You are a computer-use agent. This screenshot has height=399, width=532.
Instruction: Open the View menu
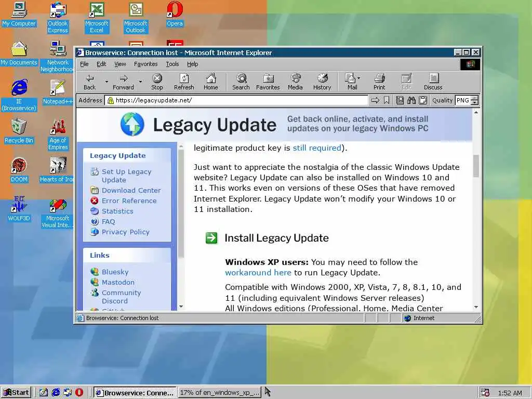(120, 64)
